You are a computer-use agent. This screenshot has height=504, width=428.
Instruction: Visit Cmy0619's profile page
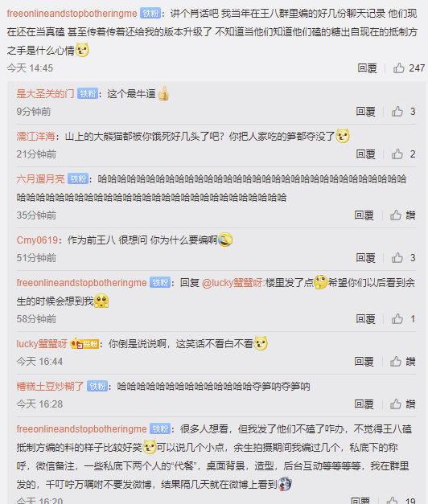[37, 240]
